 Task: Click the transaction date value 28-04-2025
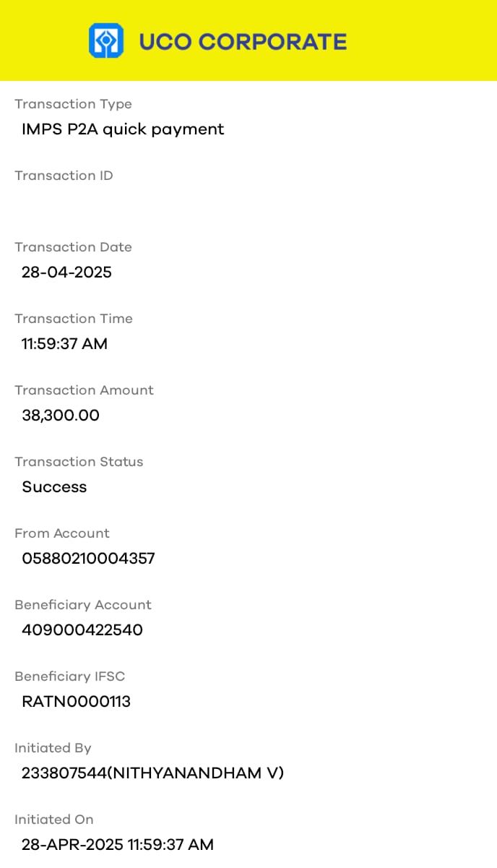point(66,272)
